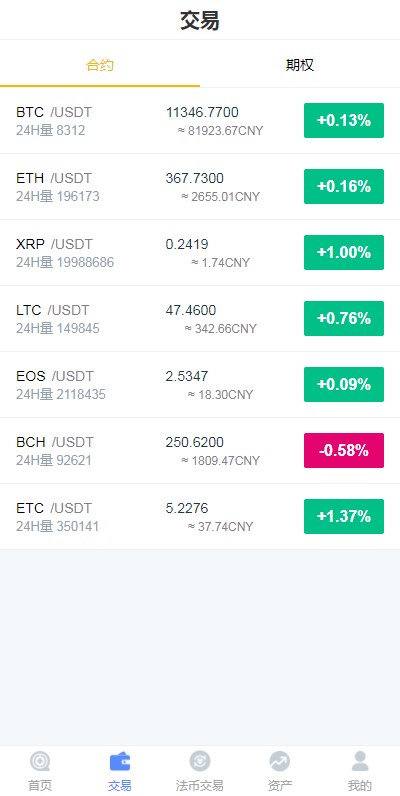400x796 pixels.
Task: Open the BTC /USDT trading pair
Action: point(54,112)
